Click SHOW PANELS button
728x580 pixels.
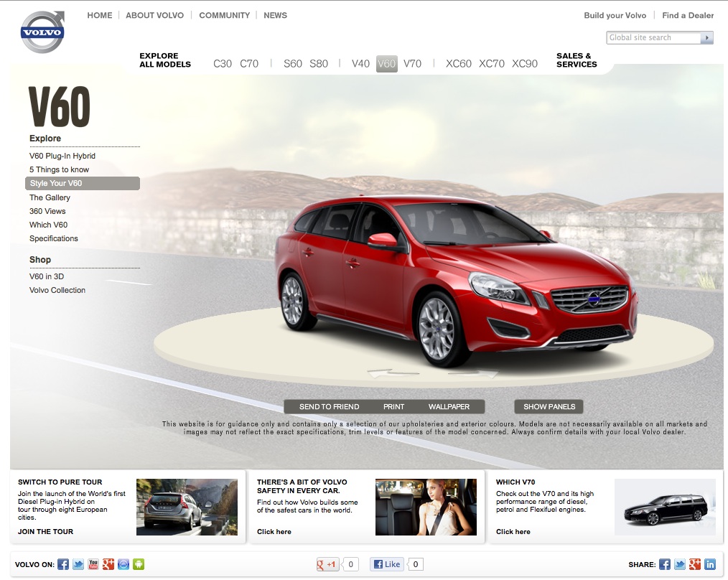[x=549, y=407]
